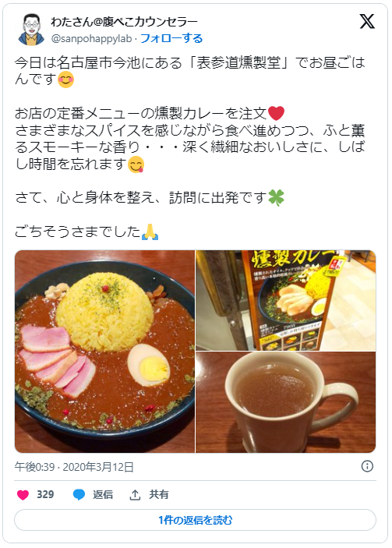This screenshot has height=548, width=392.
Task: Open the soup mug photo
Action: 286,402
